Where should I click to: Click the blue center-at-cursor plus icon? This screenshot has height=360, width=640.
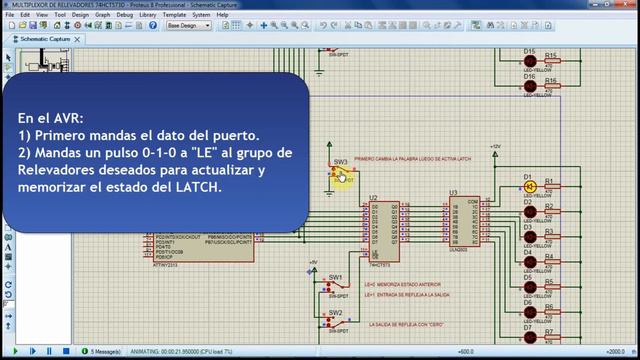(x=264, y=25)
